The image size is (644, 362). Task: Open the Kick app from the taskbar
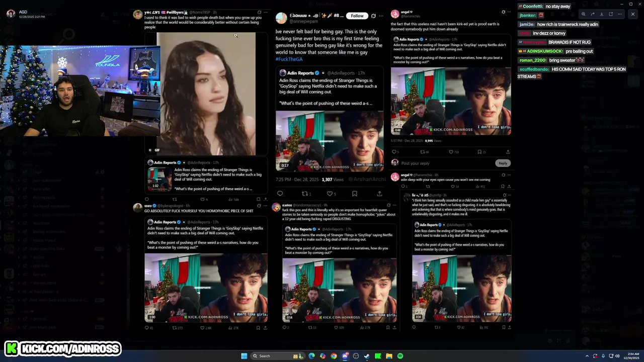coord(378,356)
